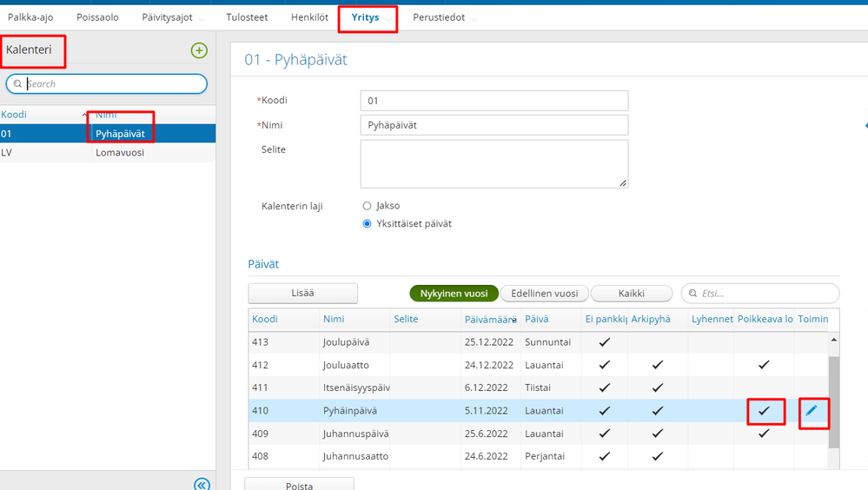The width and height of the screenshot is (868, 490).
Task: Open the Henkilöt tab
Action: [309, 17]
